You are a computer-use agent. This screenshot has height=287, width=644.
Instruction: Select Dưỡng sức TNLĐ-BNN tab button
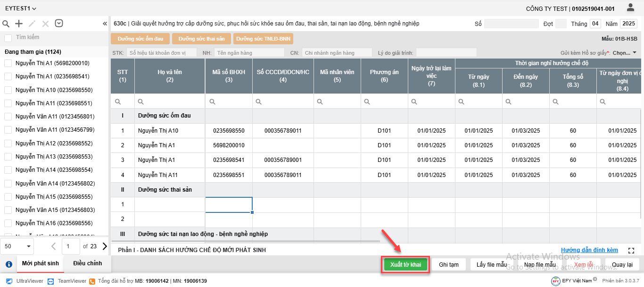[264, 39]
